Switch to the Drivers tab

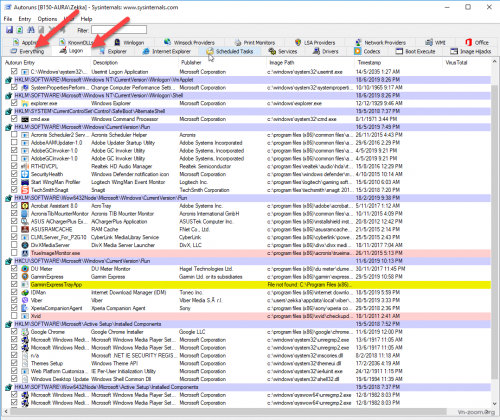pos(326,51)
